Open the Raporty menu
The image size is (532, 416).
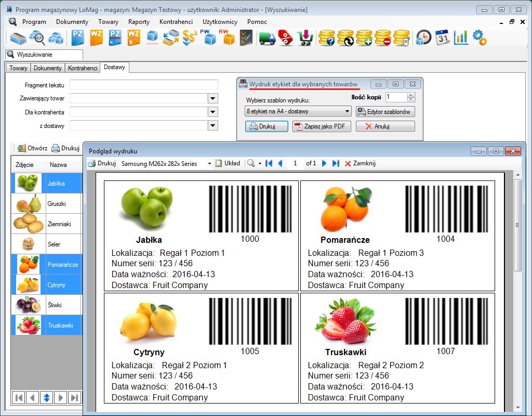tap(139, 22)
